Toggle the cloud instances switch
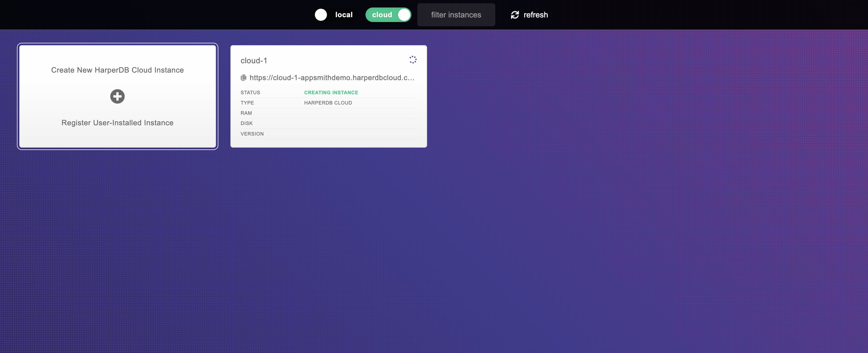Image resolution: width=868 pixels, height=353 pixels. pos(388,15)
